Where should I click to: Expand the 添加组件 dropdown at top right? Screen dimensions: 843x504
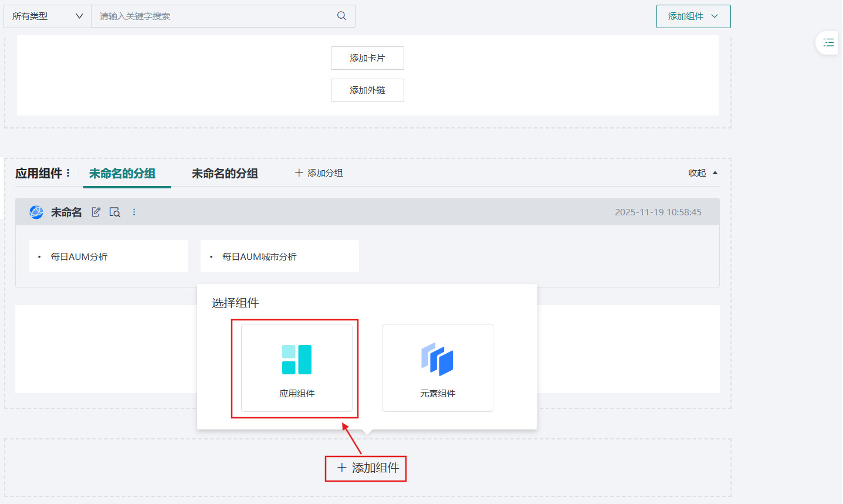click(693, 16)
